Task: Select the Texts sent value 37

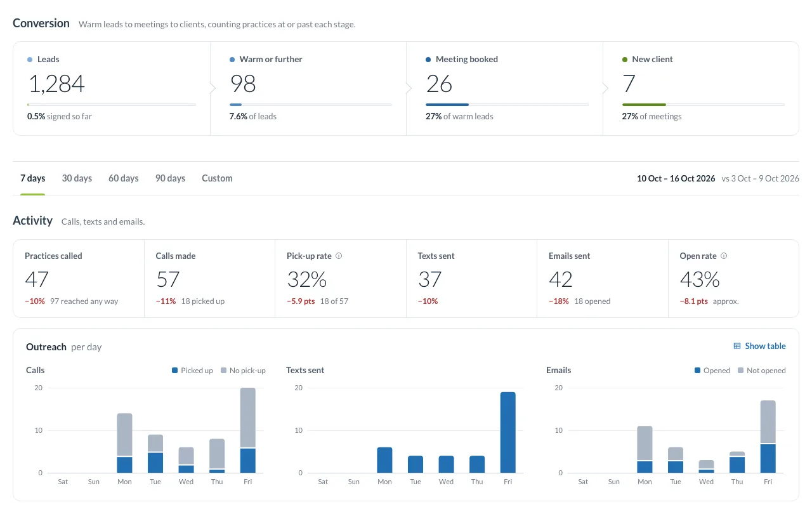Action: point(429,279)
